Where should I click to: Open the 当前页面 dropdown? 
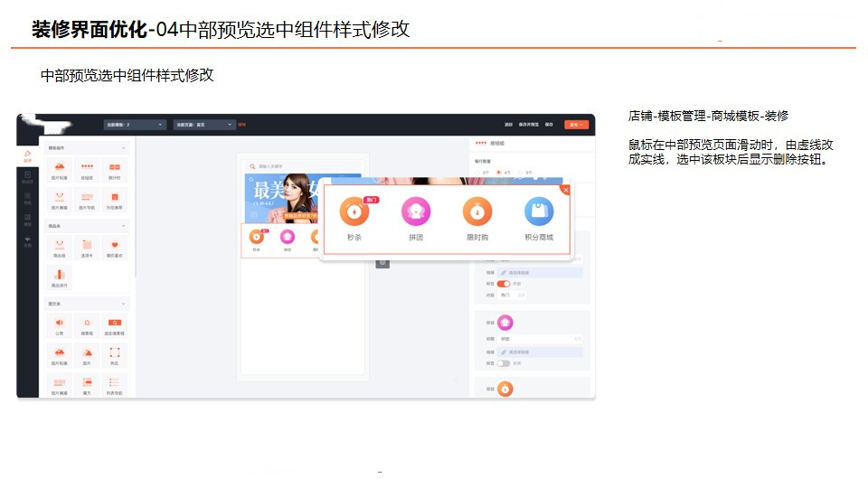(x=204, y=125)
